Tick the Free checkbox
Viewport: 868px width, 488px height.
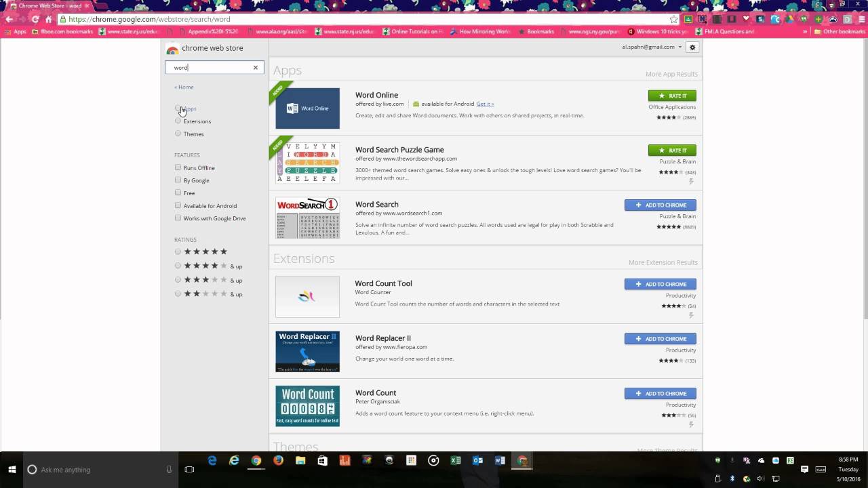178,192
